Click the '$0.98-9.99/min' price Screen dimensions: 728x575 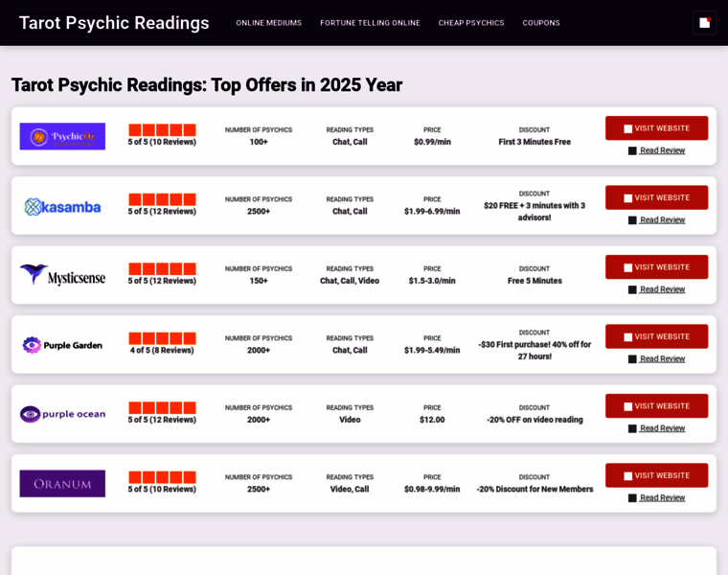(432, 489)
